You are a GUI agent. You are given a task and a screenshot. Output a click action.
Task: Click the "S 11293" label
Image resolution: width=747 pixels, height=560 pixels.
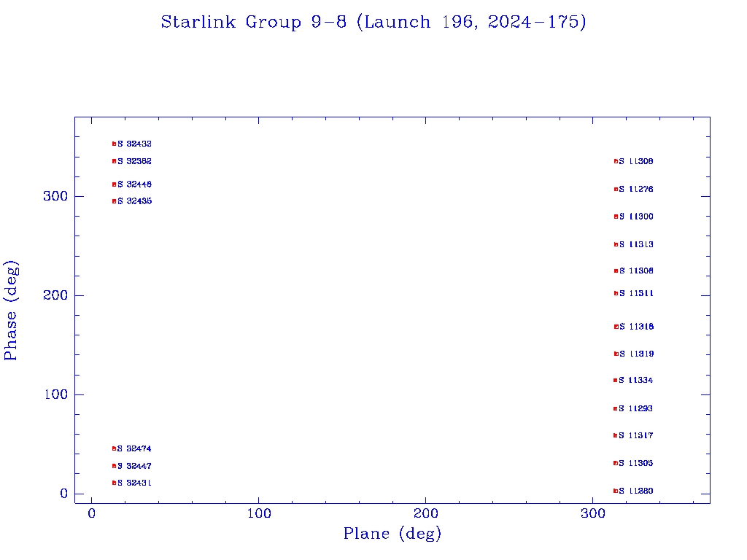point(635,408)
